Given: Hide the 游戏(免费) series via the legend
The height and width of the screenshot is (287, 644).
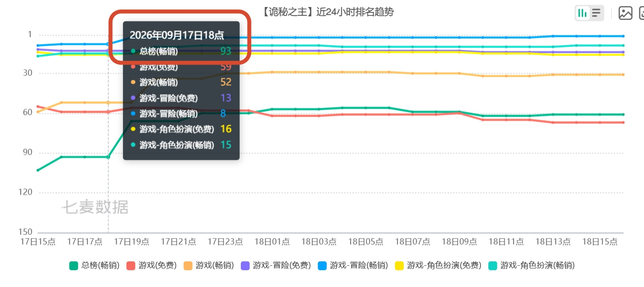Looking at the screenshot, I should [x=152, y=266].
